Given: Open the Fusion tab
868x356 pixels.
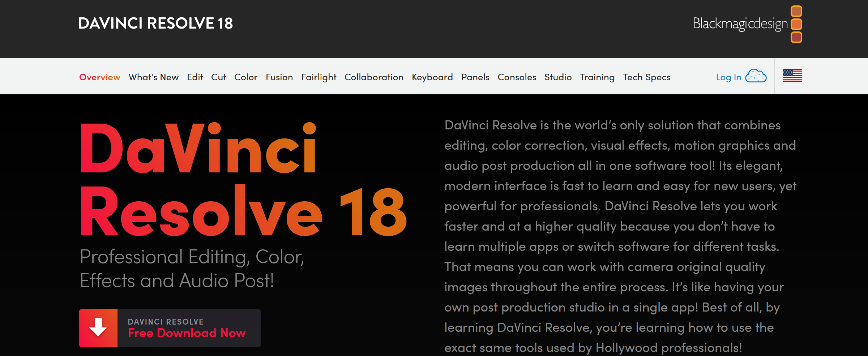Looking at the screenshot, I should tap(279, 77).
